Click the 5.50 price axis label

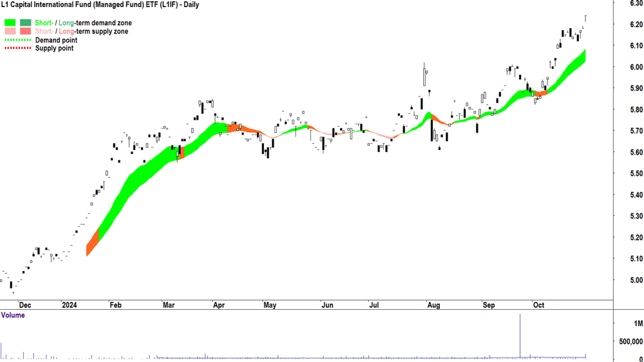tap(636, 173)
